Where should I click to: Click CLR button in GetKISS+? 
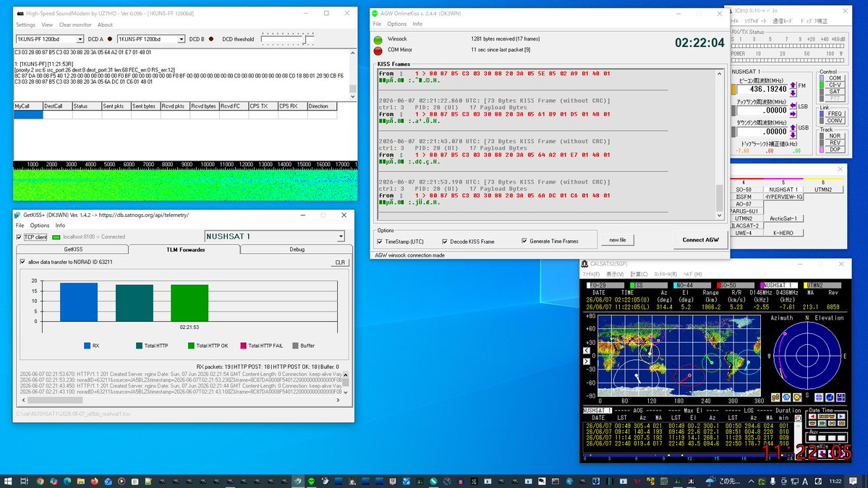339,262
